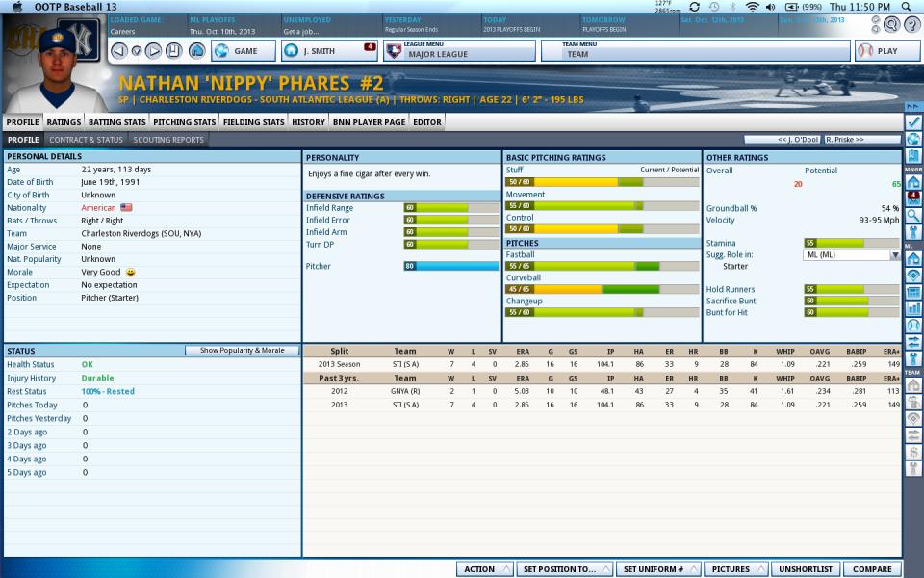Viewport: 924px width, 578px height.
Task: Open the BNN PLAYER PAGE tab
Action: pyautogui.click(x=369, y=122)
